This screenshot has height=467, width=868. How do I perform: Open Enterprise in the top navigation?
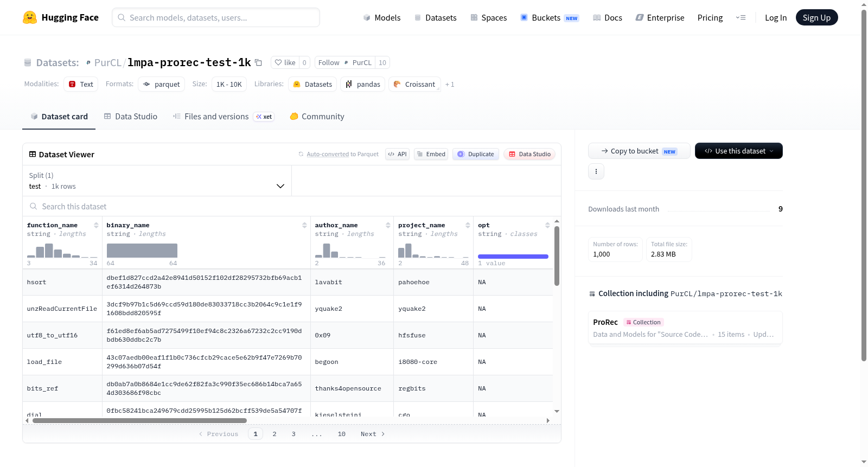[x=660, y=18]
